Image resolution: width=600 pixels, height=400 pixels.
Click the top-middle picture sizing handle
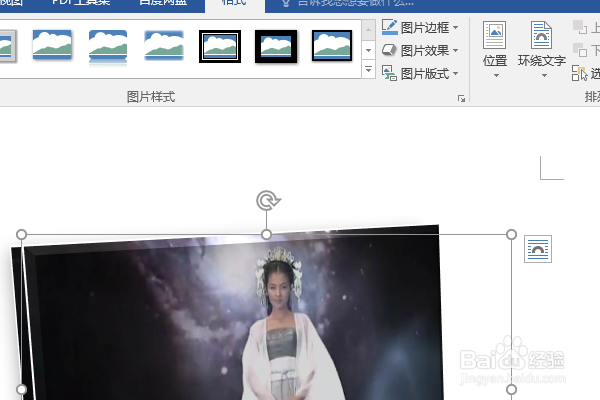[267, 234]
